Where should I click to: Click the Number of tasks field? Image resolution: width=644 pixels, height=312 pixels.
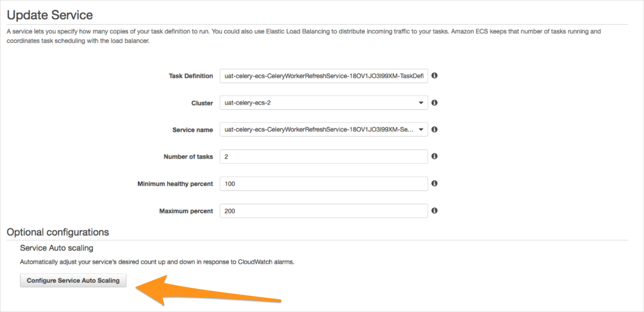(324, 157)
